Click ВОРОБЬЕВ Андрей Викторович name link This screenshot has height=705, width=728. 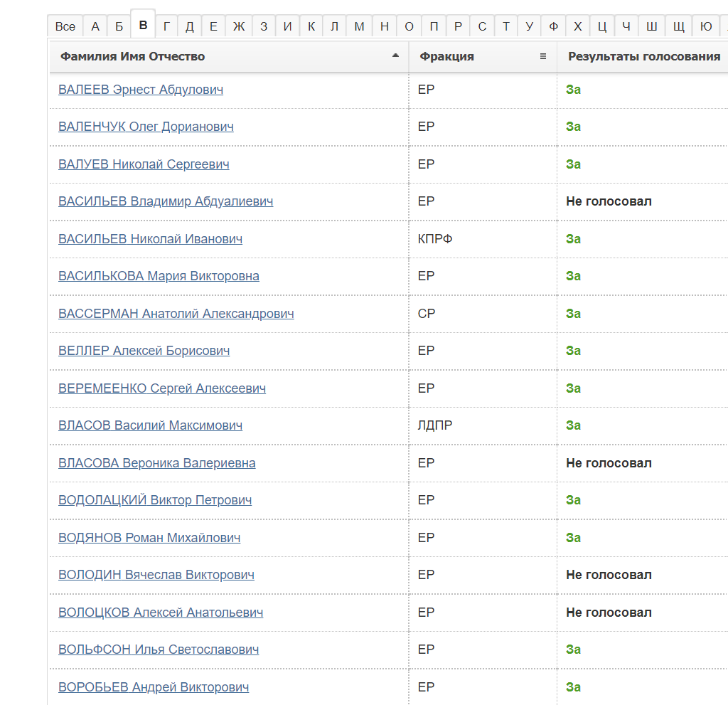154,687
